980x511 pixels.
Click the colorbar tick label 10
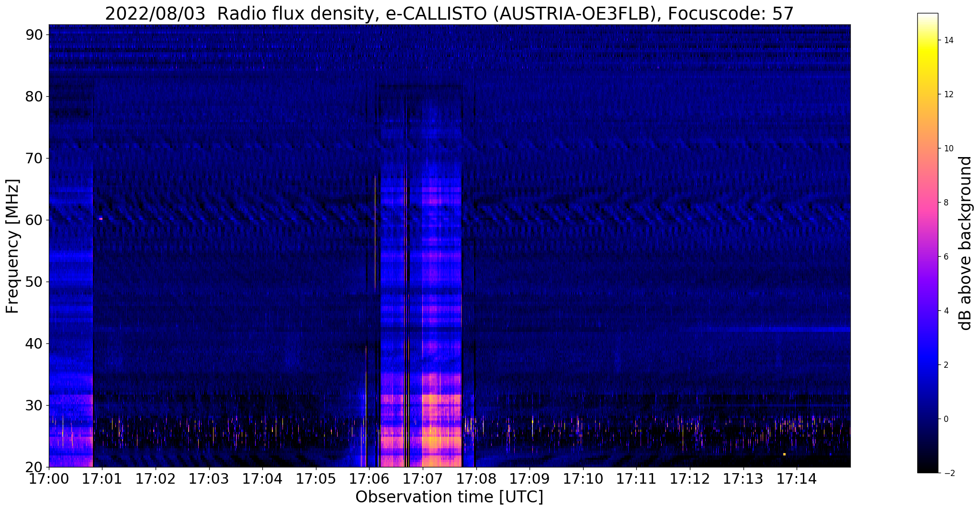(948, 148)
